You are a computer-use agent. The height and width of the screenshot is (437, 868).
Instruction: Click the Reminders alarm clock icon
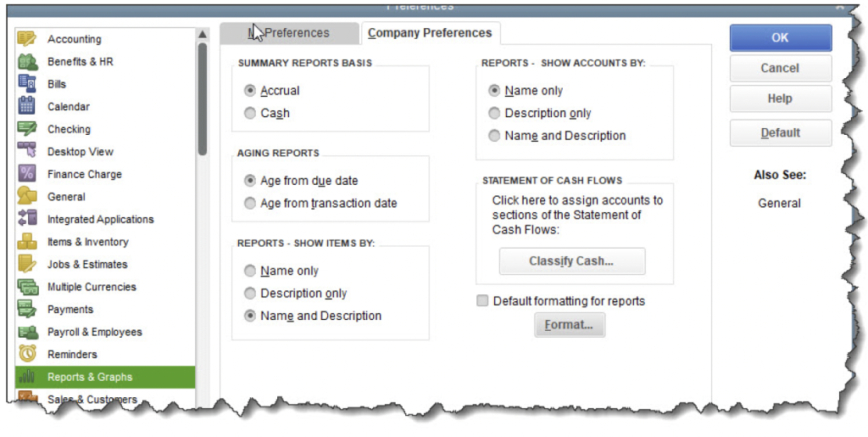27,354
